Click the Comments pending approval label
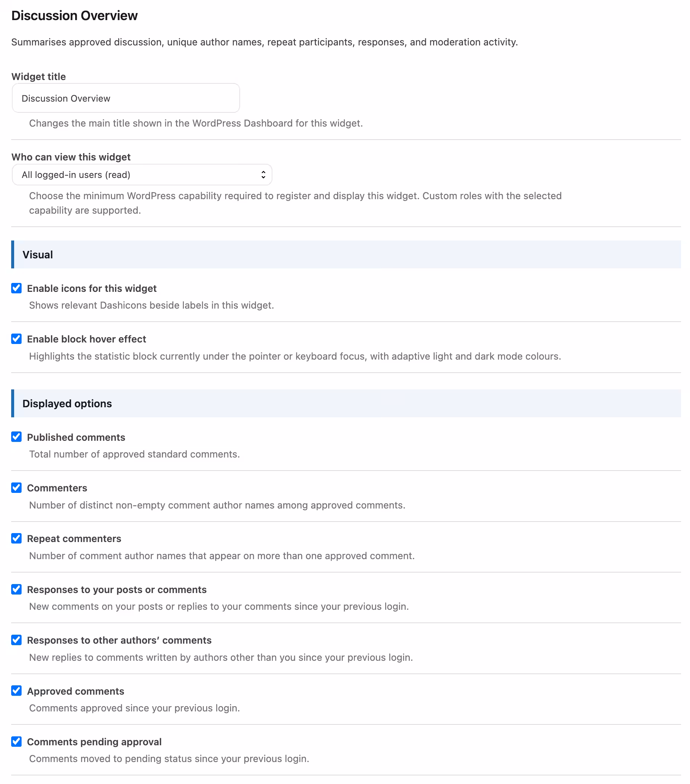 point(95,742)
